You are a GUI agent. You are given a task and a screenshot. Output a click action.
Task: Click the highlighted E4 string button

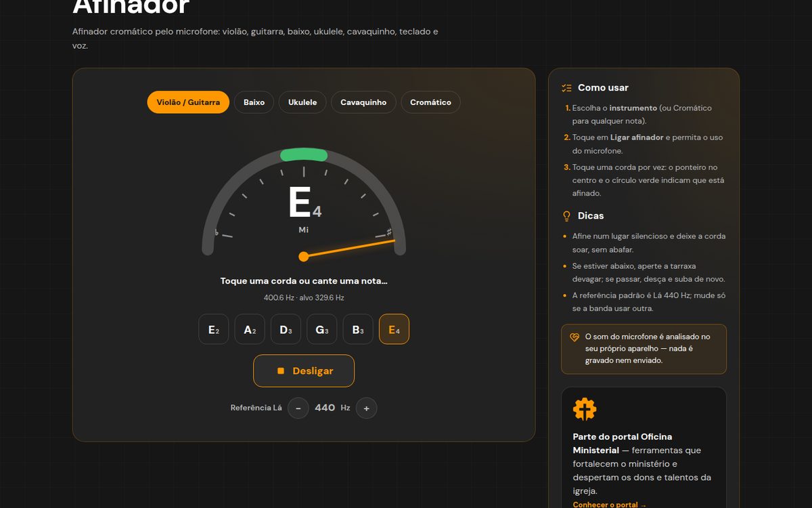point(394,330)
